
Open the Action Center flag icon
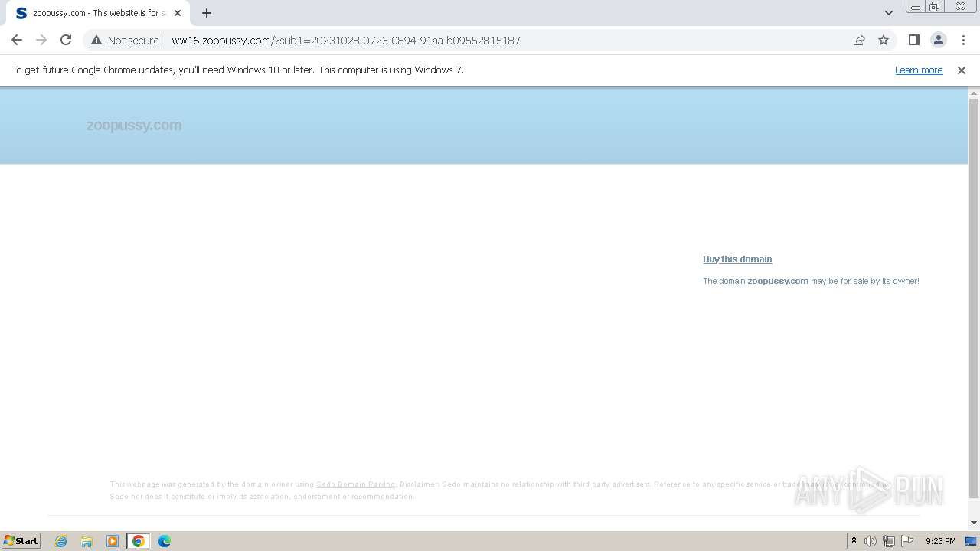(907, 541)
